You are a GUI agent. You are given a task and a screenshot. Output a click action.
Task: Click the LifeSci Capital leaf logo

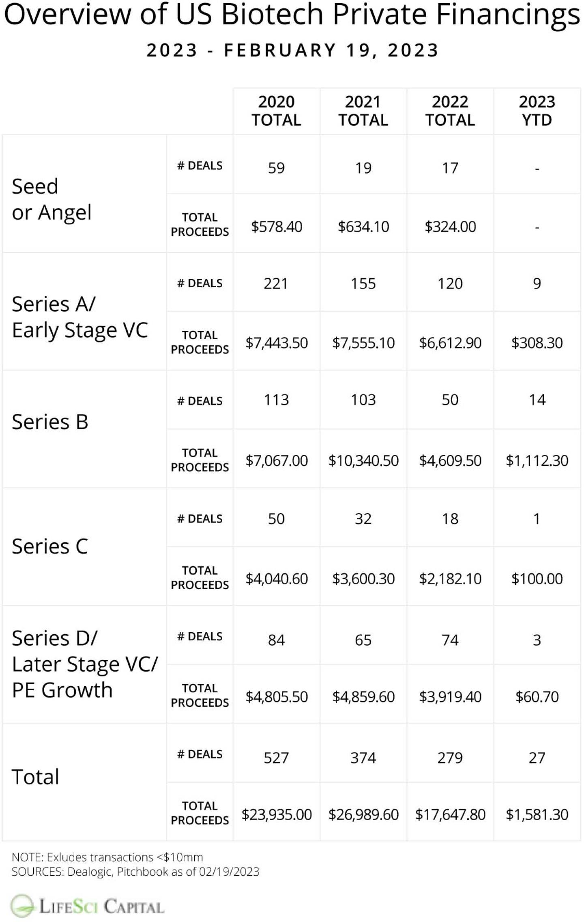(x=23, y=906)
